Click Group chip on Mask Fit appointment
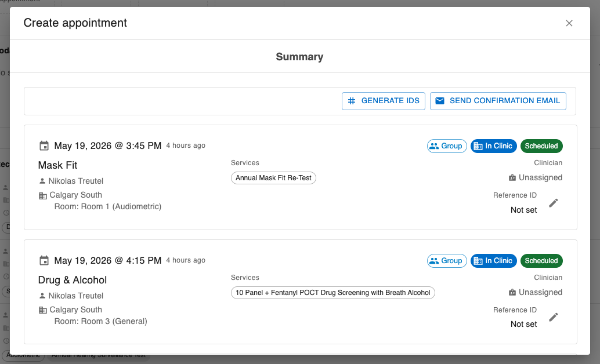Image resolution: width=600 pixels, height=364 pixels. pyautogui.click(x=447, y=146)
